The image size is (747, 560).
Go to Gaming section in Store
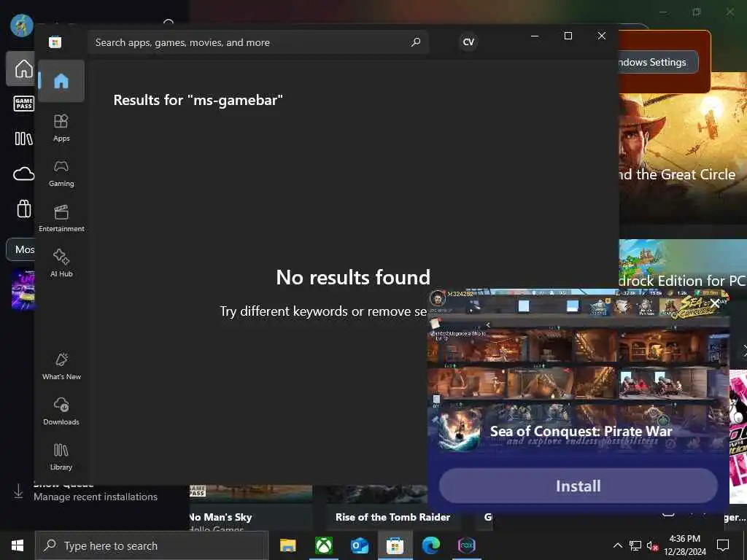coord(61,174)
